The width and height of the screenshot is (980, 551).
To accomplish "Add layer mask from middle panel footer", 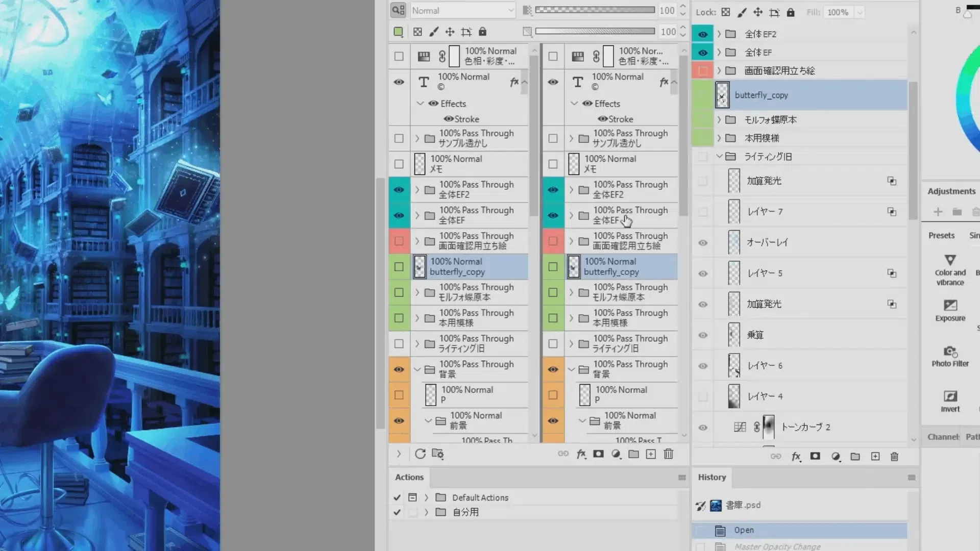I will (598, 454).
